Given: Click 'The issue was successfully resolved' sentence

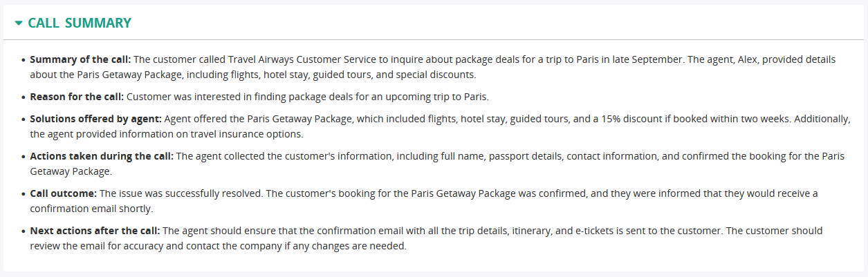Looking at the screenshot, I should [x=181, y=193].
